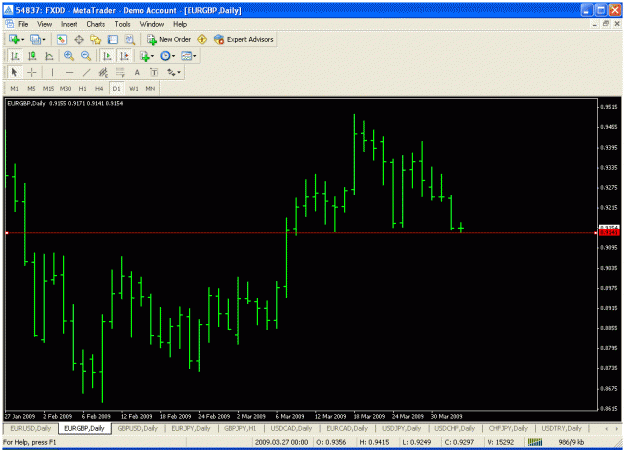Image resolution: width=625 pixels, height=450 pixels.
Task: Show the Terminal window icon
Action: coord(113,39)
